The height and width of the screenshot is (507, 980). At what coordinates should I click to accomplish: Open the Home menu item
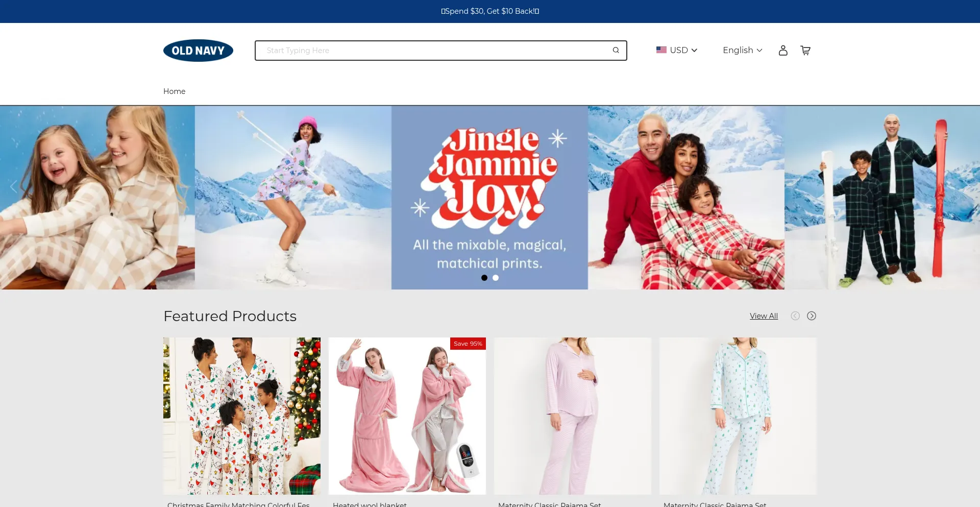pyautogui.click(x=174, y=91)
